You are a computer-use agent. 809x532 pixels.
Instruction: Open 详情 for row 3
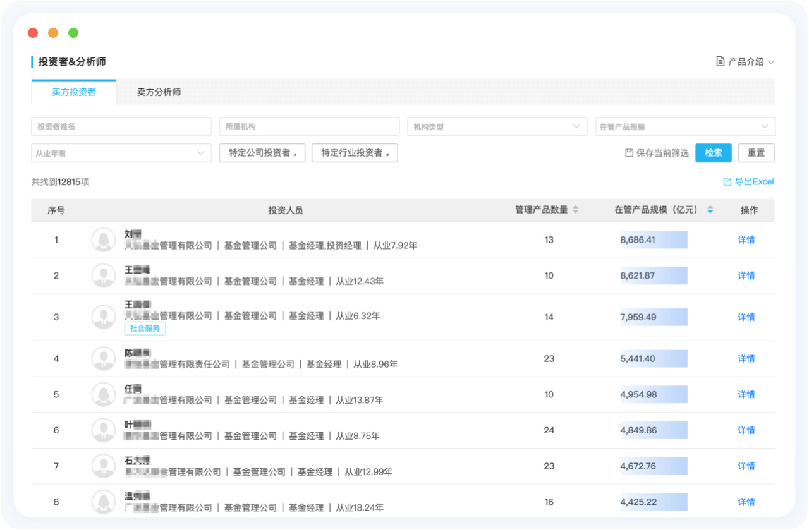tap(746, 317)
